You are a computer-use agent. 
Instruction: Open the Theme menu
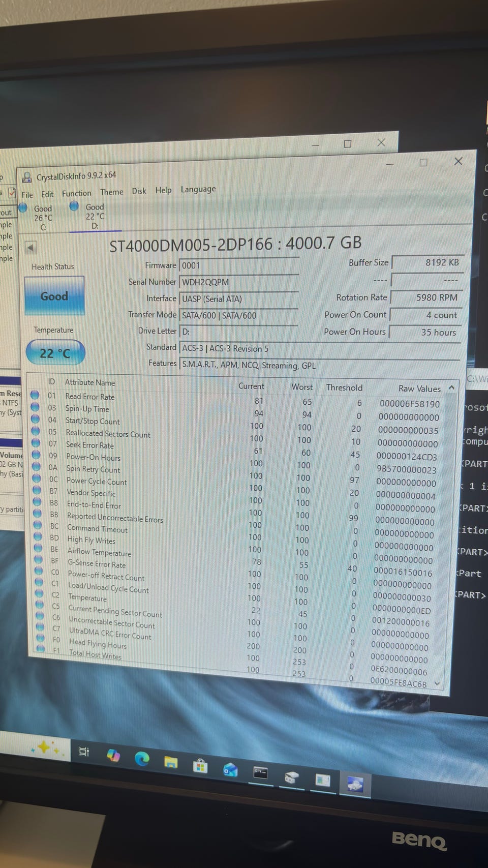pyautogui.click(x=111, y=192)
